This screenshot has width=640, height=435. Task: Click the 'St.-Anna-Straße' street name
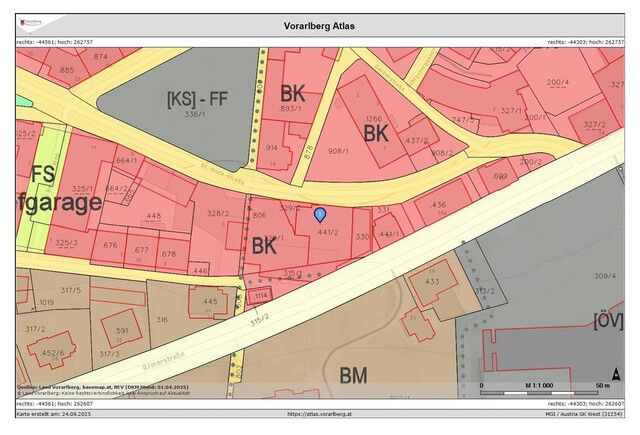coord(223,174)
